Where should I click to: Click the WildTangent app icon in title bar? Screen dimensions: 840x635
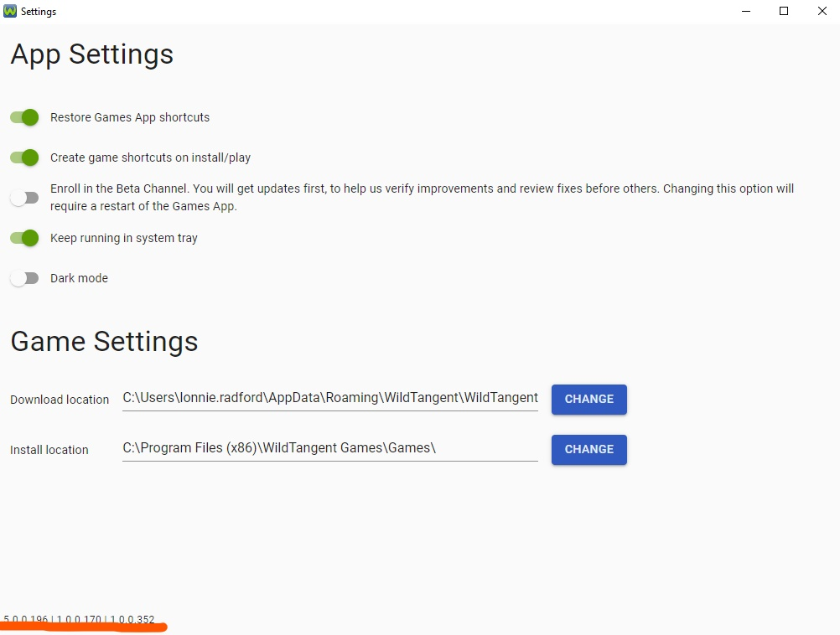click(x=10, y=11)
